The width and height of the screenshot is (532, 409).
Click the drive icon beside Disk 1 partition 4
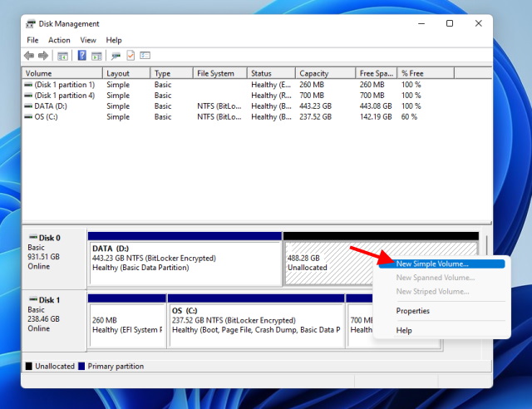coord(28,96)
